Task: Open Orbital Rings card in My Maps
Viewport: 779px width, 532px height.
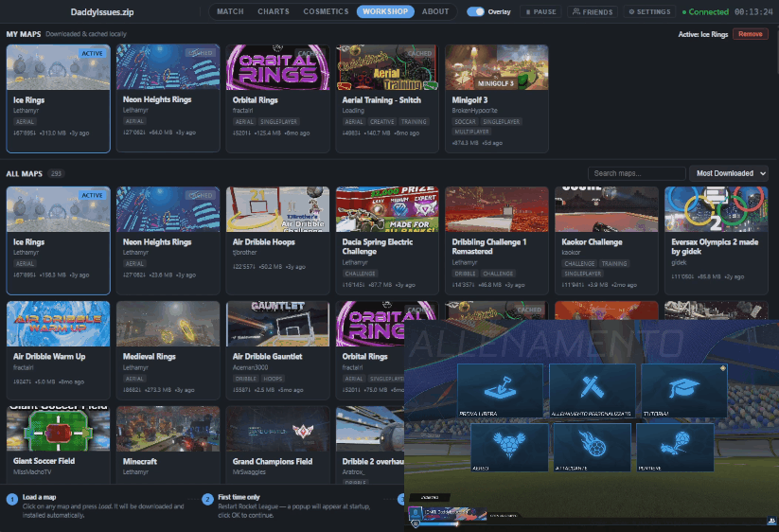Action: pos(277,98)
